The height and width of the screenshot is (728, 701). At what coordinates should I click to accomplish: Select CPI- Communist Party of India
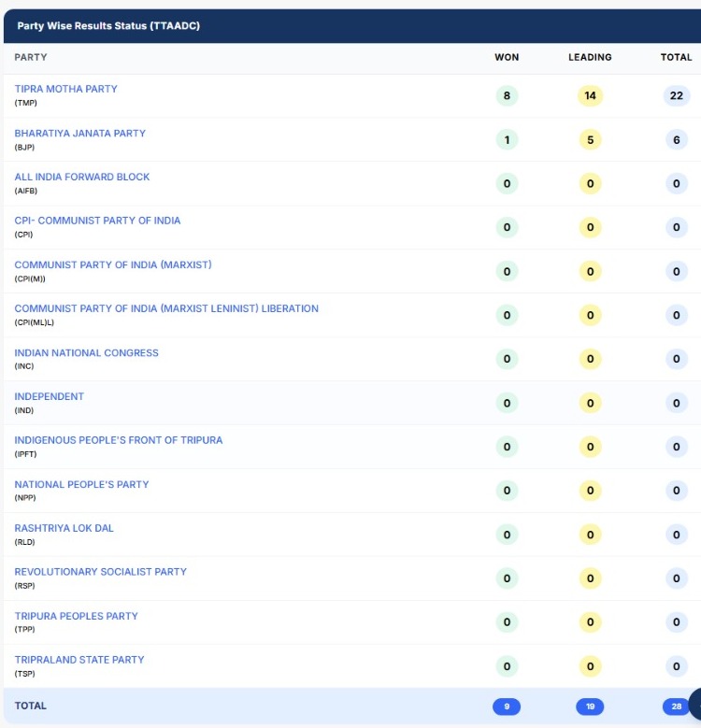(x=97, y=221)
